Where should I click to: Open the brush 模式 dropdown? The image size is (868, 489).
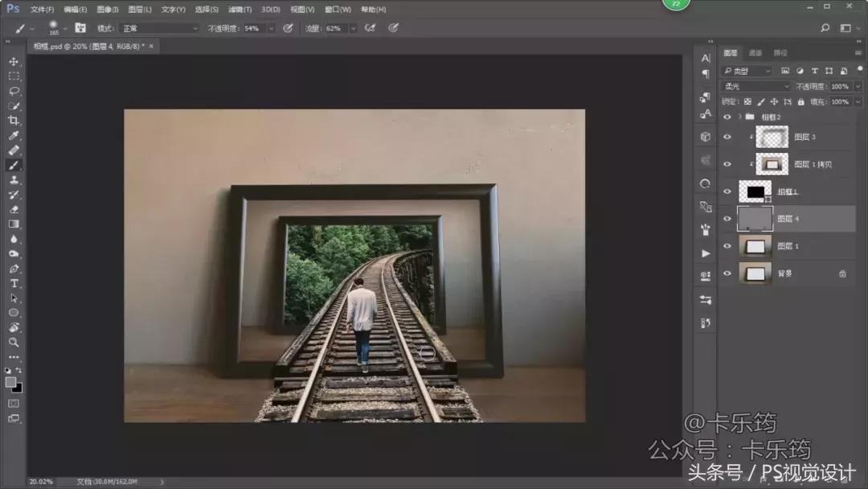coord(159,28)
